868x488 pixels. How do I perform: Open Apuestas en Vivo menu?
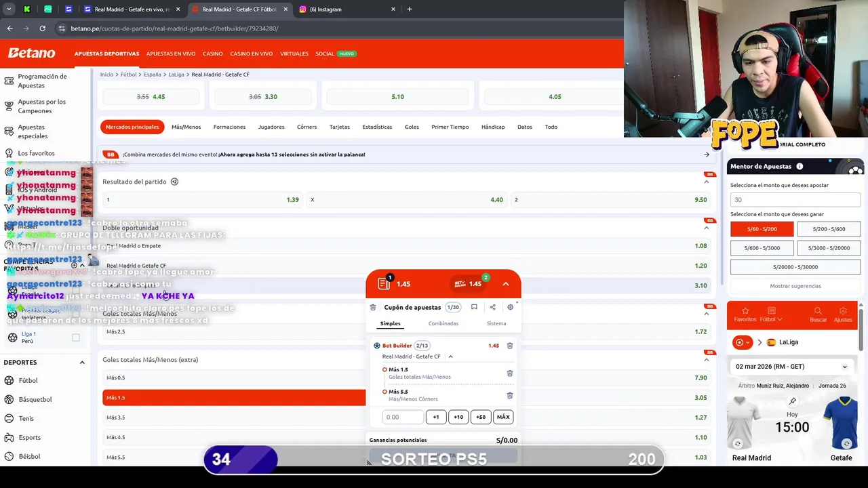(x=171, y=54)
